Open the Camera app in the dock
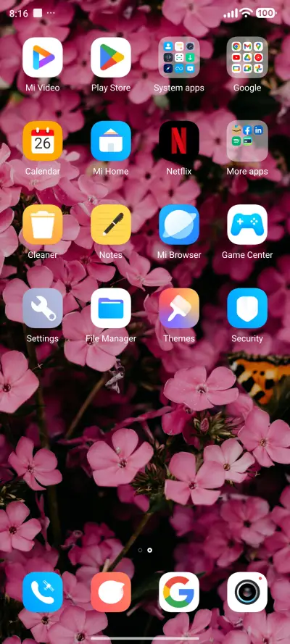The width and height of the screenshot is (290, 644). (x=247, y=592)
